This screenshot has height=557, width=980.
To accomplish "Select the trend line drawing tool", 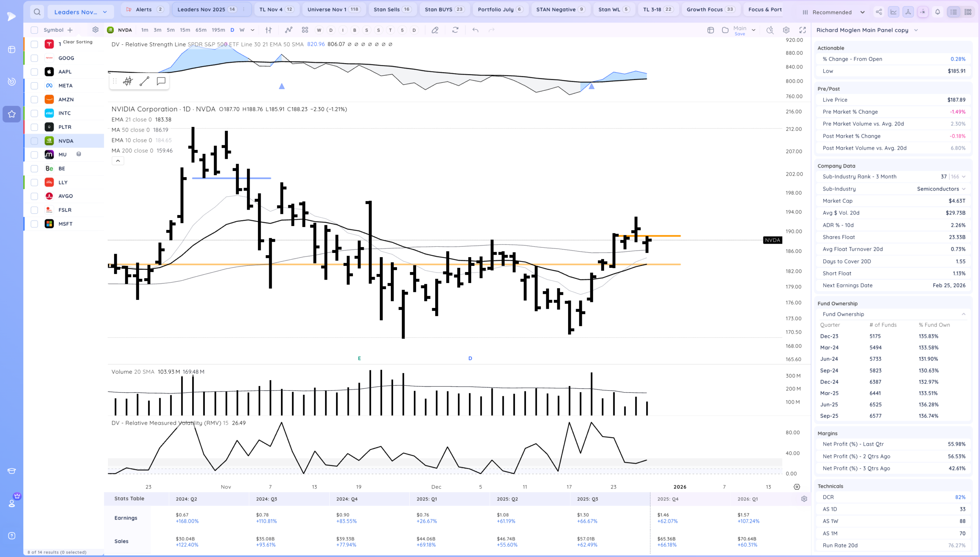I will pyautogui.click(x=144, y=81).
